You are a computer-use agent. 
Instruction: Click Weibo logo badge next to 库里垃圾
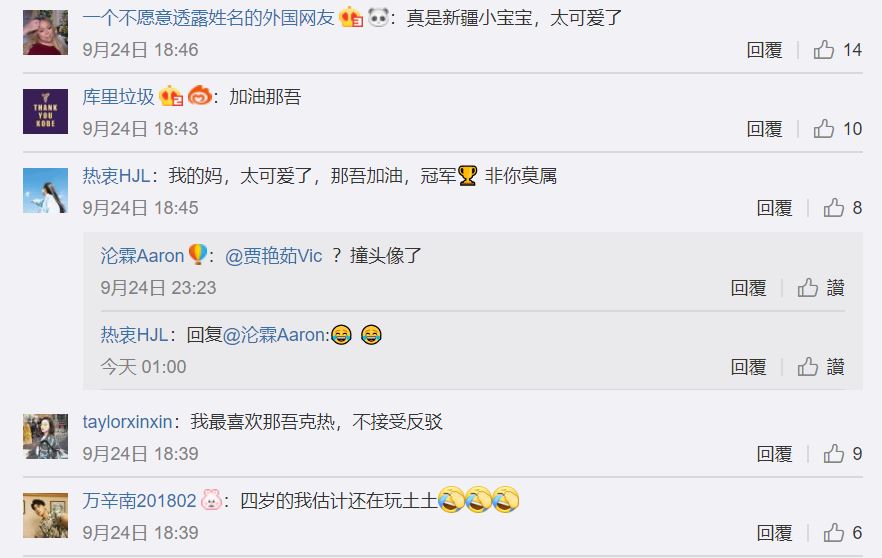[200, 96]
